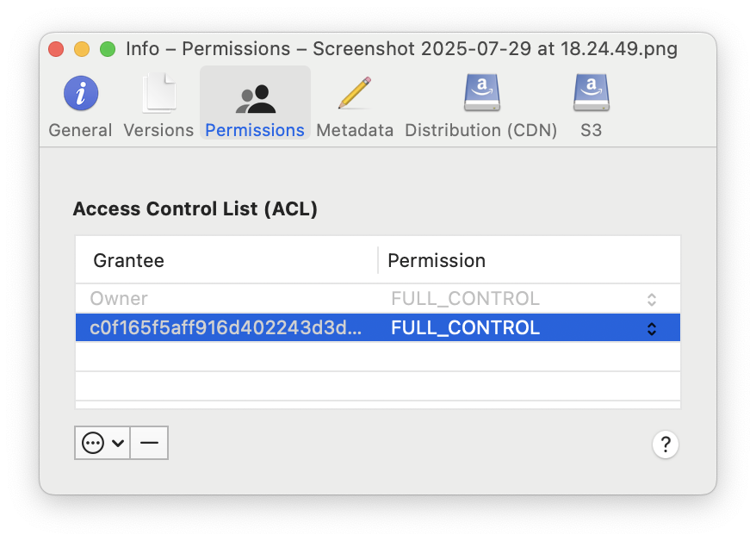This screenshot has width=756, height=541.
Task: Click the Distribution (CDN) Amazon drive icon
Action: (x=481, y=91)
